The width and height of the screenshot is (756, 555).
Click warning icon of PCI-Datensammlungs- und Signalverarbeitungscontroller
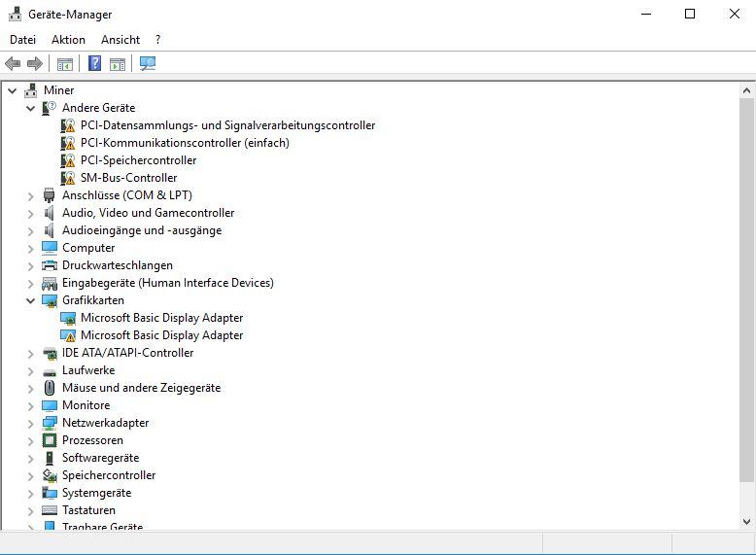68,125
